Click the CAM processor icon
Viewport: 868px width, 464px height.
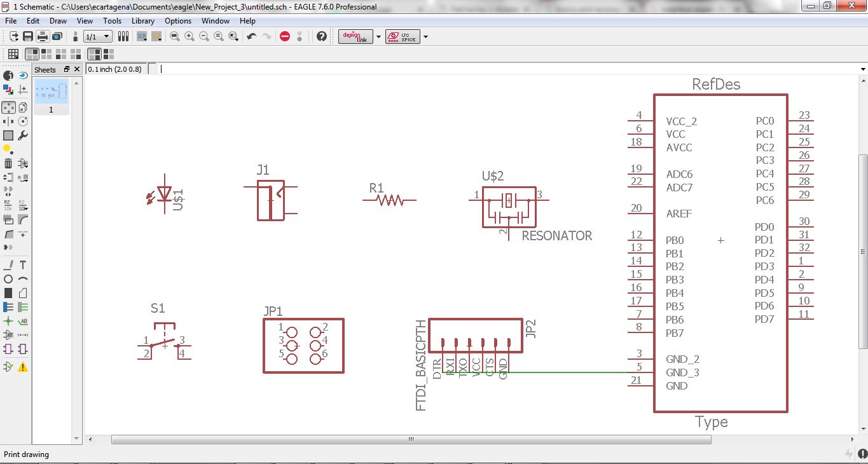tap(57, 36)
